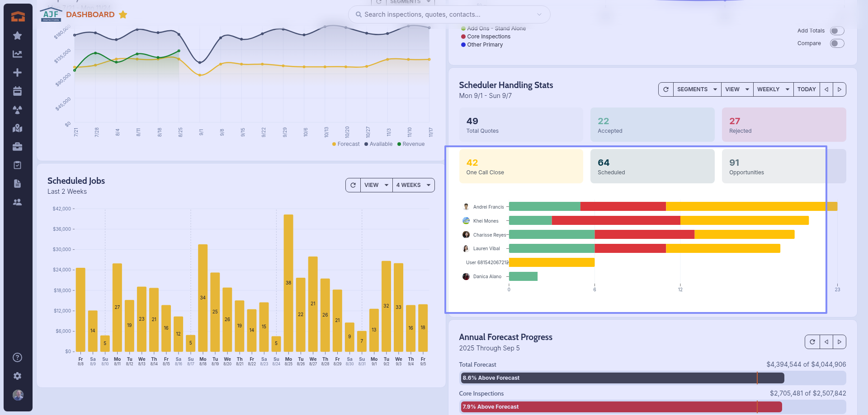Viewport: 868px width, 415px height.
Task: Refresh the Scheduled Jobs chart
Action: [353, 185]
